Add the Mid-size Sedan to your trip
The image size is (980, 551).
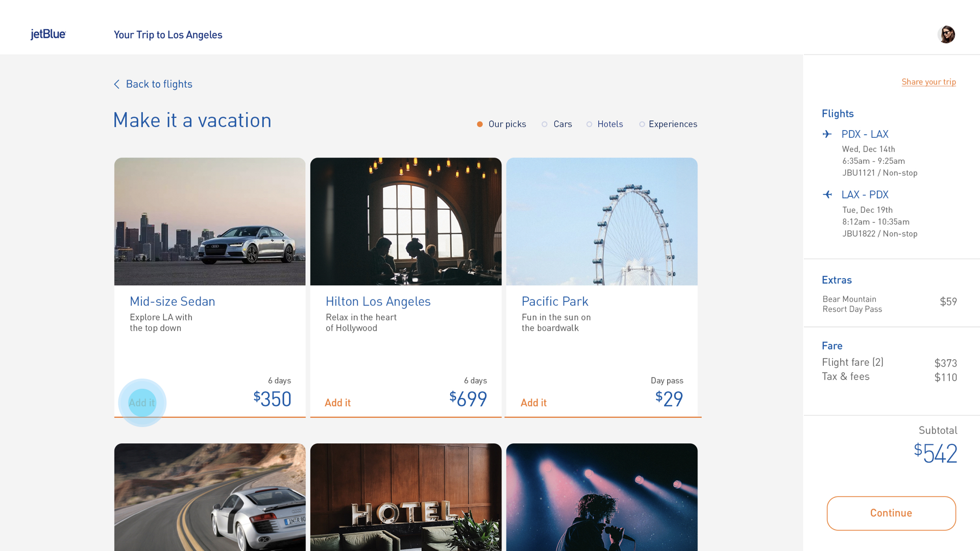pyautogui.click(x=142, y=403)
